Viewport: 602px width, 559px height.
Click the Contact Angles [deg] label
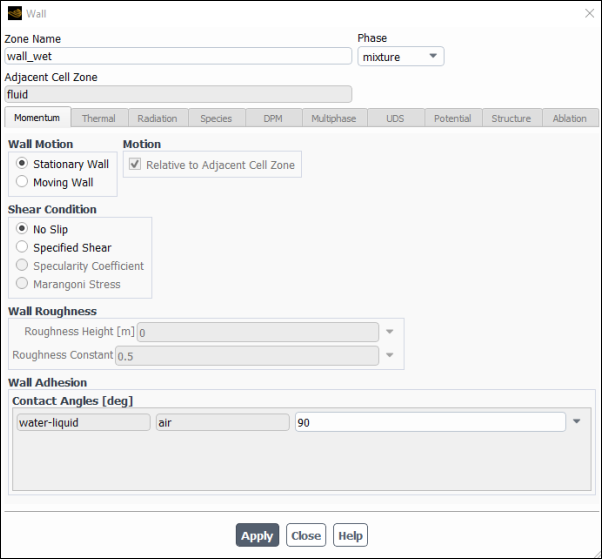tap(73, 401)
